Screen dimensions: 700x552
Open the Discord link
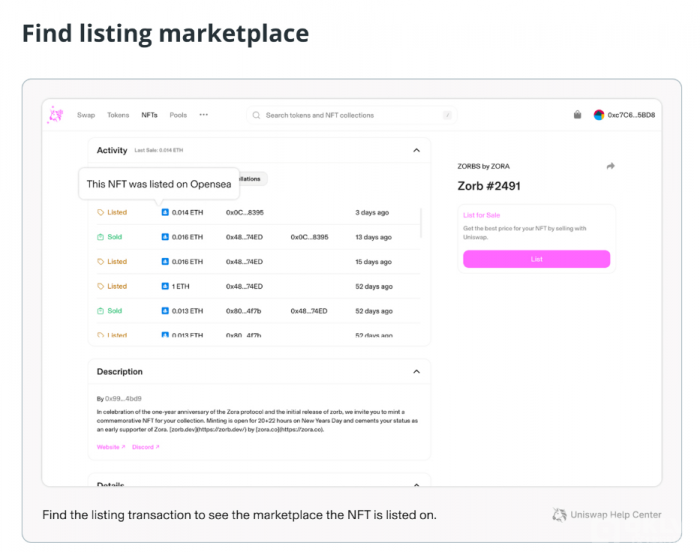pyautogui.click(x=146, y=447)
